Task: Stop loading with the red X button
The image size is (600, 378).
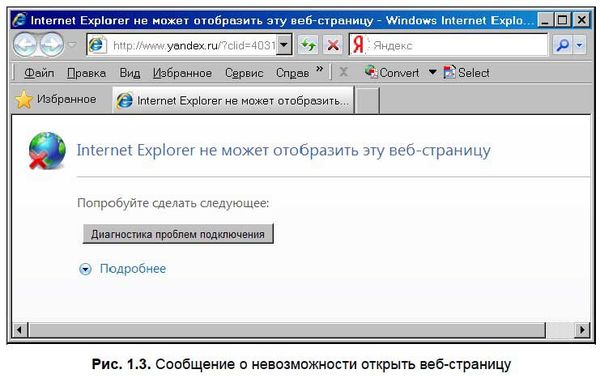Action: [x=333, y=45]
